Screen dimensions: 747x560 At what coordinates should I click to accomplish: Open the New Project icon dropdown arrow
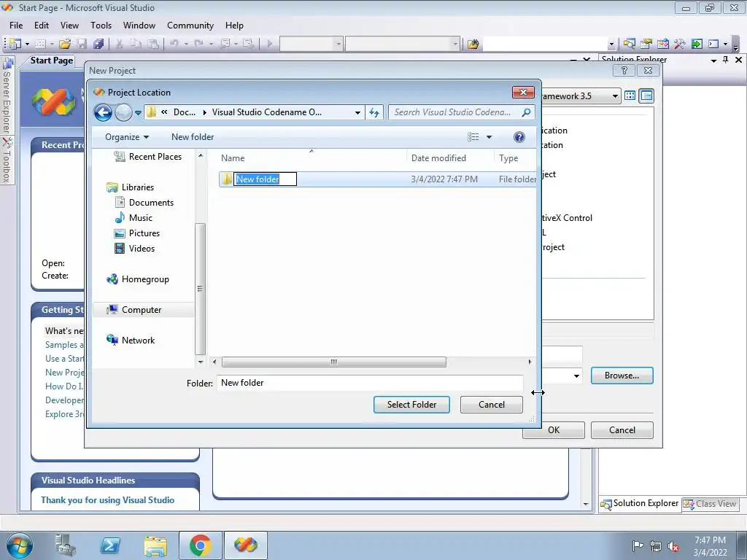point(27,44)
